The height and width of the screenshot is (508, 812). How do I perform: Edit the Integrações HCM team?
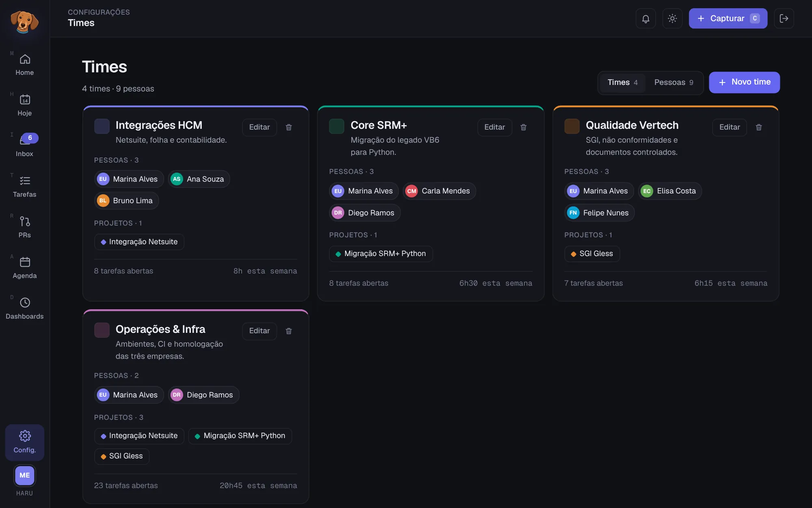tap(259, 127)
